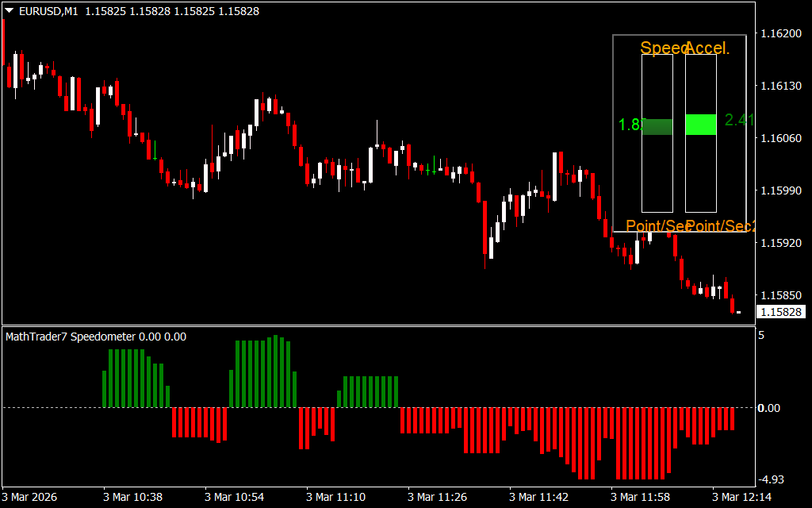Click the 3 Mar 11:26 time axis label
This screenshot has height=508, width=812.
[x=437, y=497]
